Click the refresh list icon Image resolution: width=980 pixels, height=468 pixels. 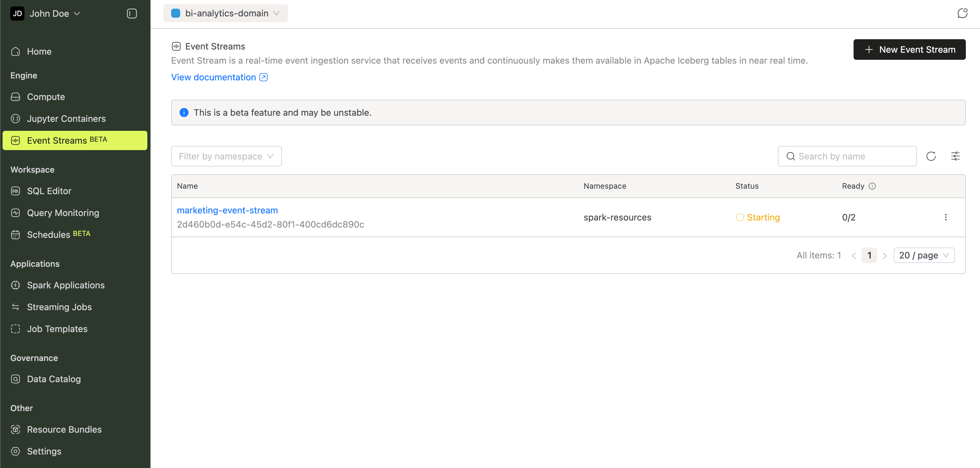pyautogui.click(x=931, y=156)
